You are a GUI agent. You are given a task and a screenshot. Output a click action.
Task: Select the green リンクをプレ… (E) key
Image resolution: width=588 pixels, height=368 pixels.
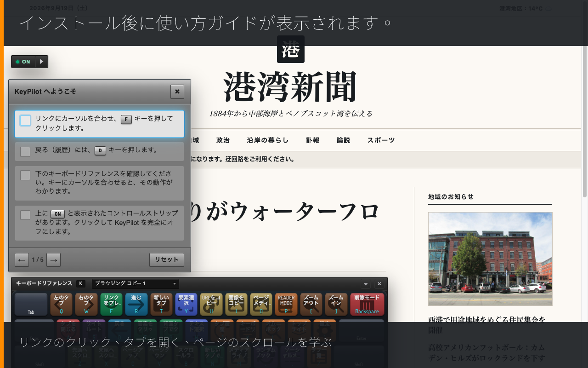pos(111,305)
